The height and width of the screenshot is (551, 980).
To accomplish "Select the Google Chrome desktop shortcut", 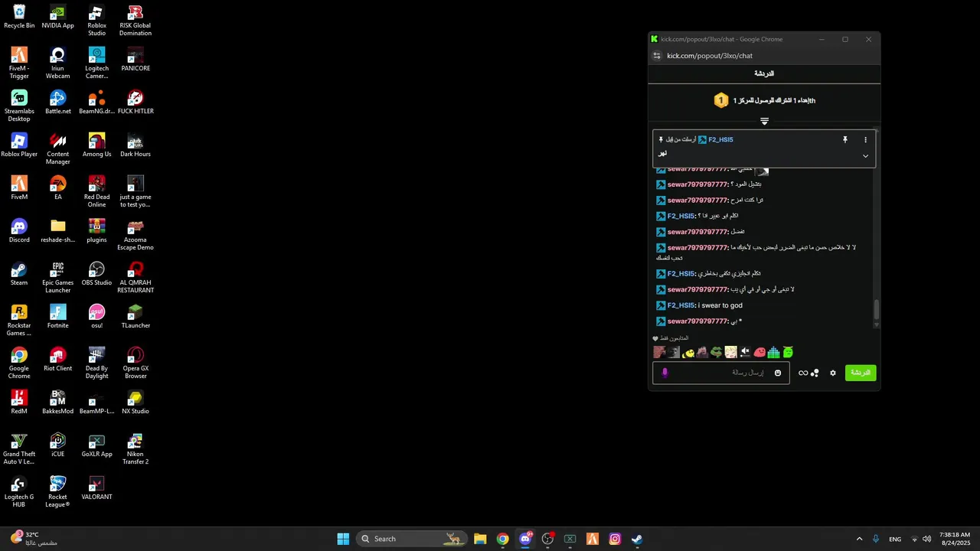I will point(19,364).
